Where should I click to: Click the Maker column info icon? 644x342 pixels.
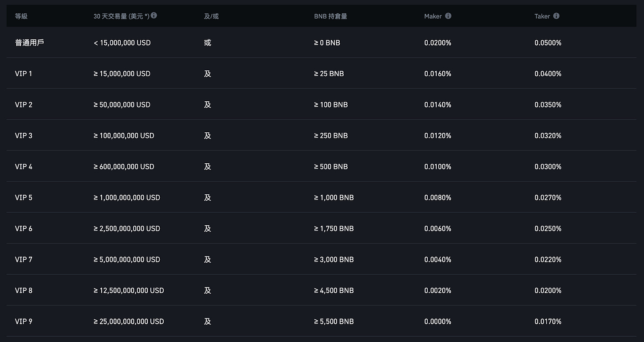pyautogui.click(x=448, y=16)
